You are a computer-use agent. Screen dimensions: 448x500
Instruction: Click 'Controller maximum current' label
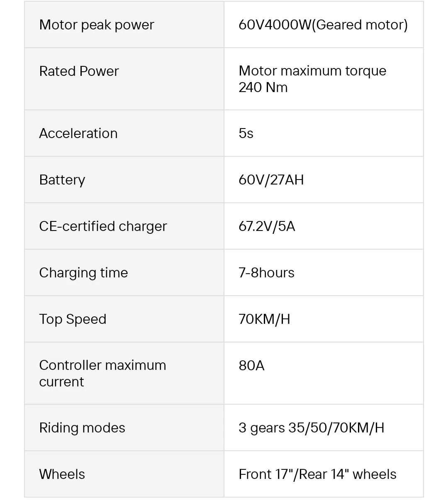point(102,373)
